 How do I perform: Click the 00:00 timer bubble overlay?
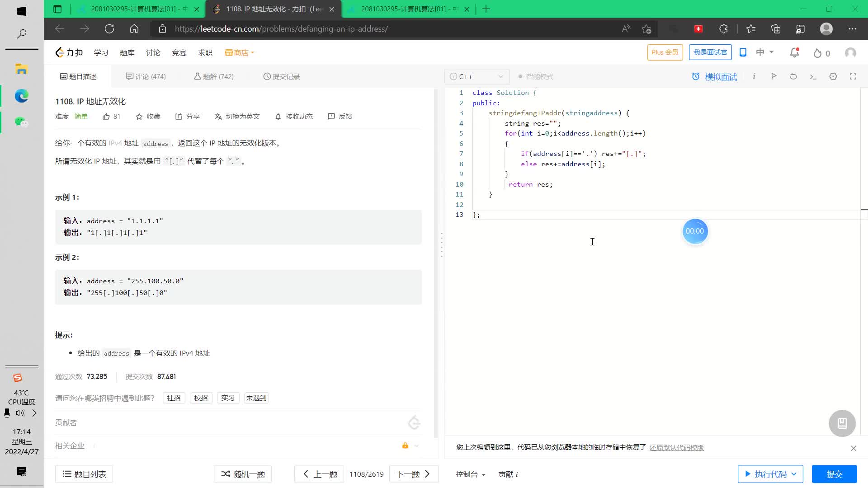pyautogui.click(x=695, y=231)
